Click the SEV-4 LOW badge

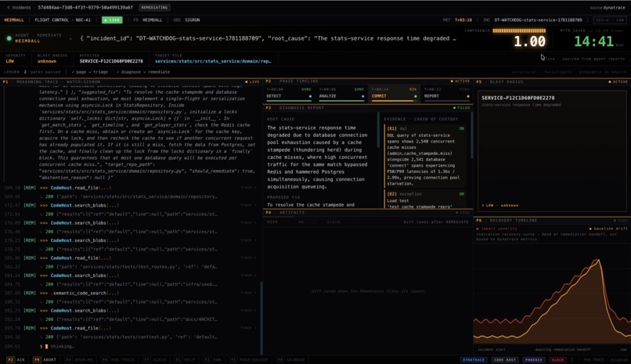click(611, 20)
